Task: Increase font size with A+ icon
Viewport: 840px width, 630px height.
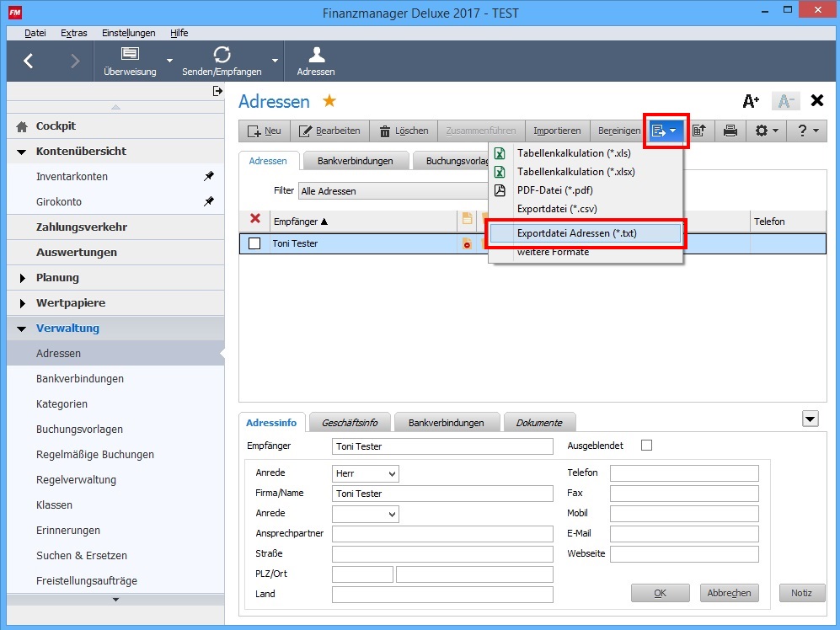Action: [x=751, y=101]
